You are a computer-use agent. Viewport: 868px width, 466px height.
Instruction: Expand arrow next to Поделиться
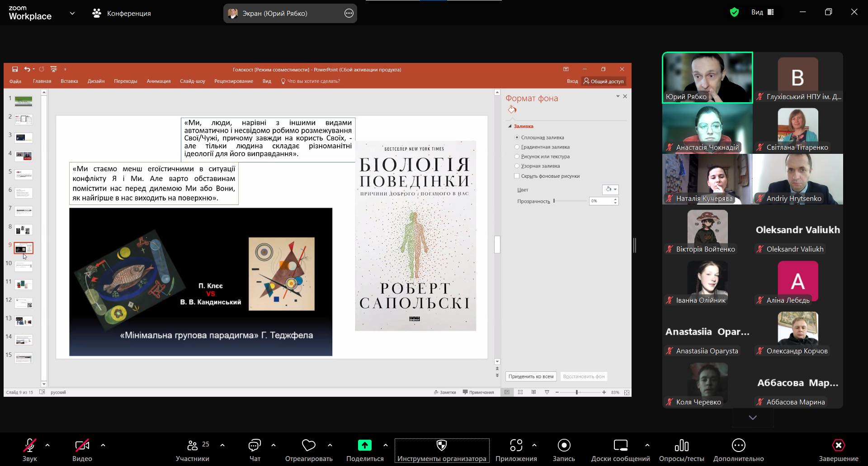386,445
